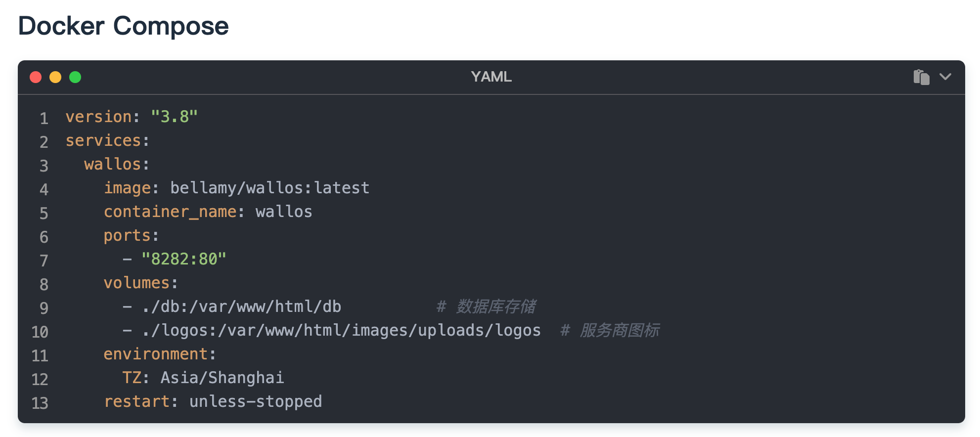
Task: Click the 服务商图标 comment on line 10
Action: click(619, 330)
